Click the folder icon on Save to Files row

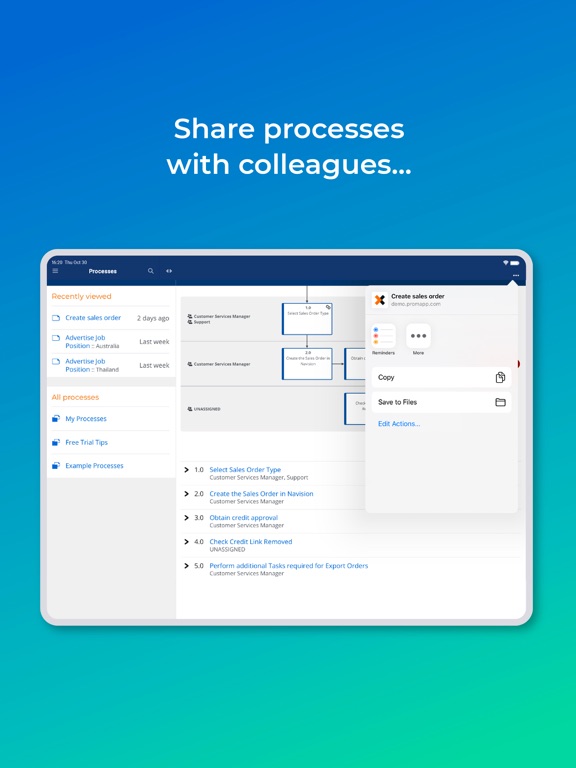click(x=500, y=402)
